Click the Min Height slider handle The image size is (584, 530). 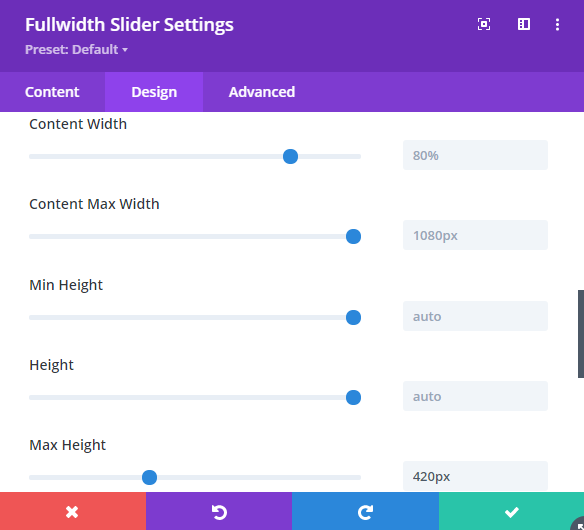pos(353,317)
